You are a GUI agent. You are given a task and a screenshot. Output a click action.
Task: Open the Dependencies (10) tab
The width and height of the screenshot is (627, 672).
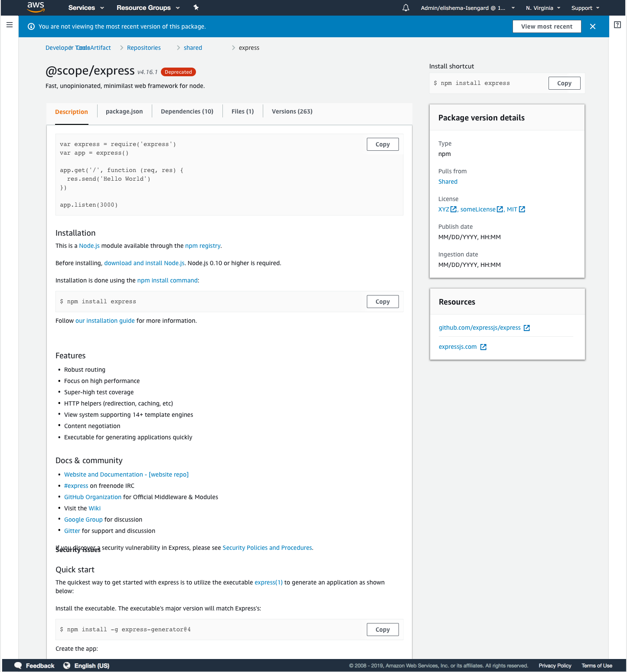187,111
